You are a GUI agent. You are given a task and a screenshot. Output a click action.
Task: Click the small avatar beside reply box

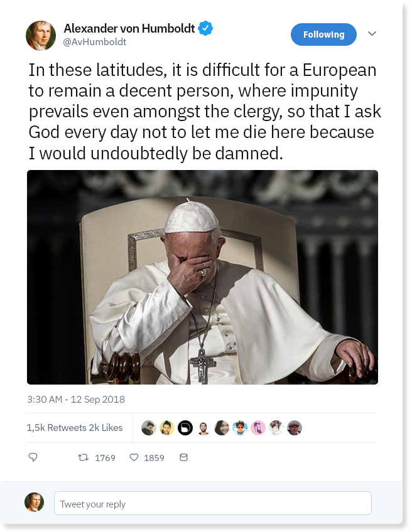point(34,503)
